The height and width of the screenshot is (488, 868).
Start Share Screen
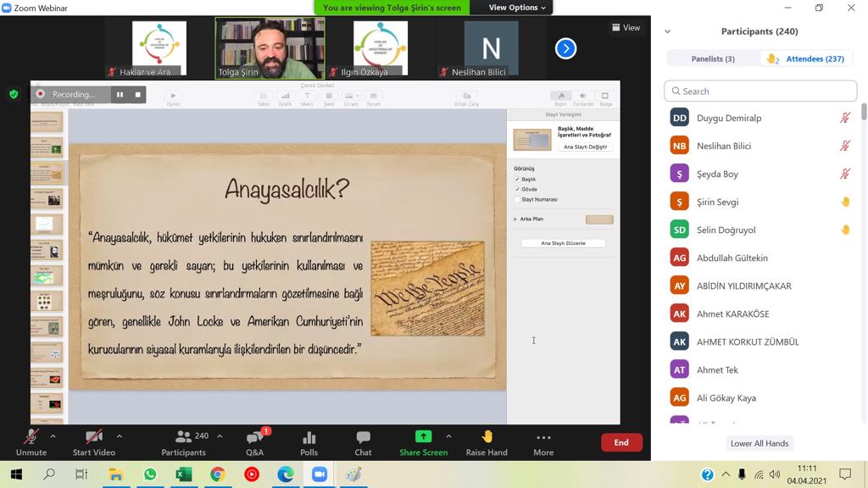(424, 442)
